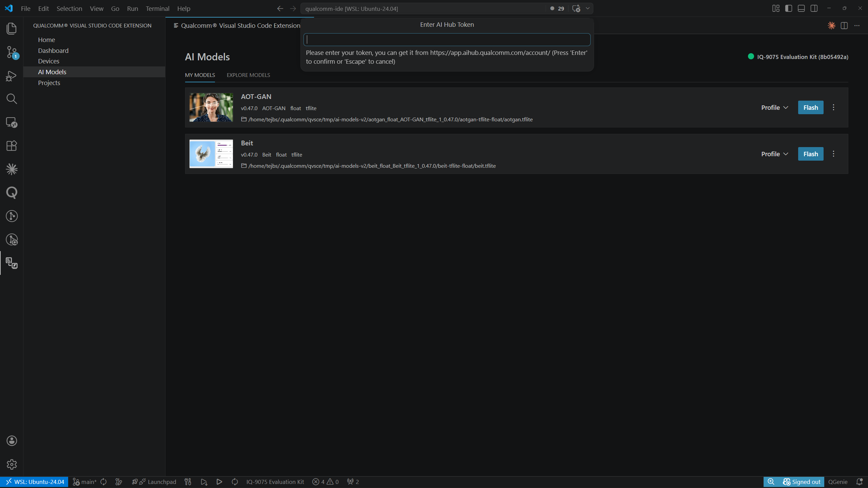This screenshot has height=488, width=868.
Task: Go back in navigation history
Action: (x=280, y=8)
